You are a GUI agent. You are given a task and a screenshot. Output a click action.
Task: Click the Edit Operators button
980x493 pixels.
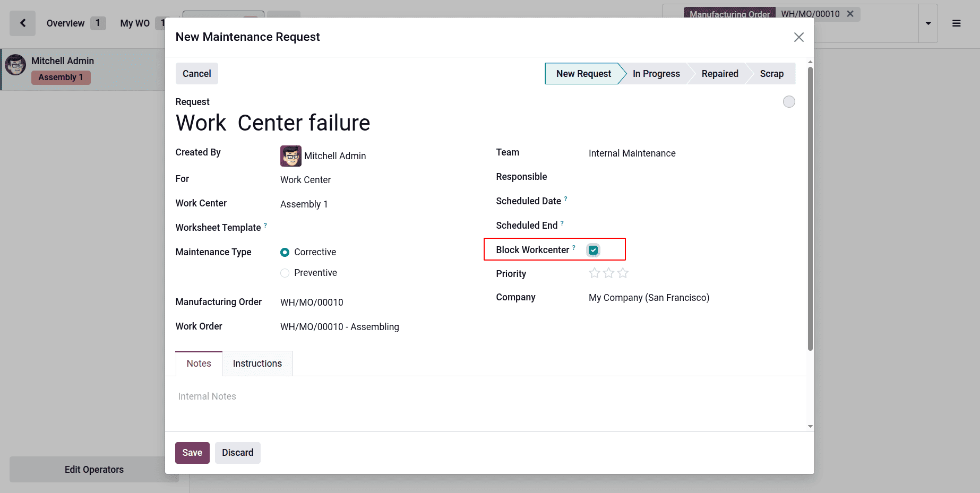pyautogui.click(x=94, y=470)
